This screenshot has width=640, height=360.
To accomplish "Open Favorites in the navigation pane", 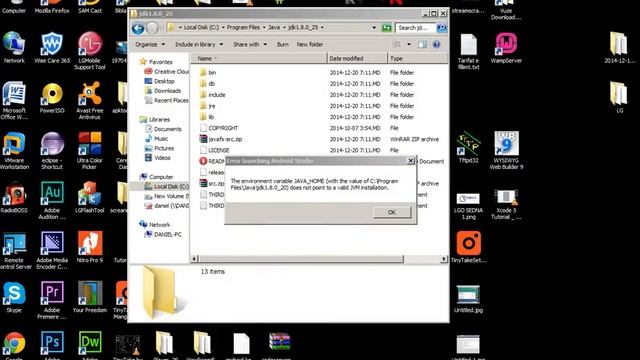I will (x=160, y=62).
